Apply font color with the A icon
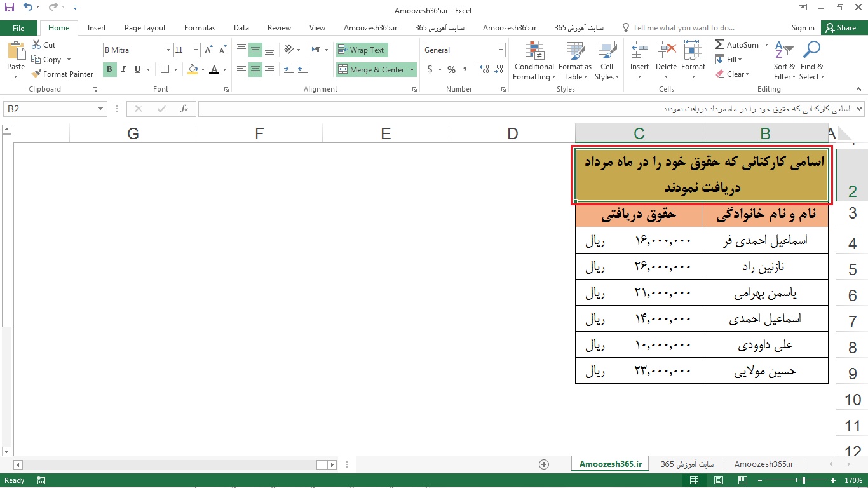This screenshot has height=488, width=868. coord(214,69)
